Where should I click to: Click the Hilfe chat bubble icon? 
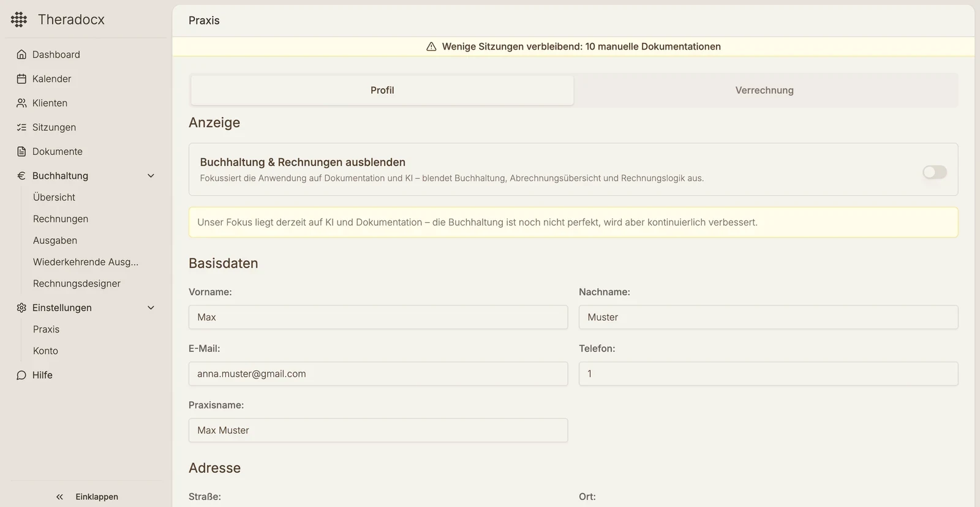21,375
